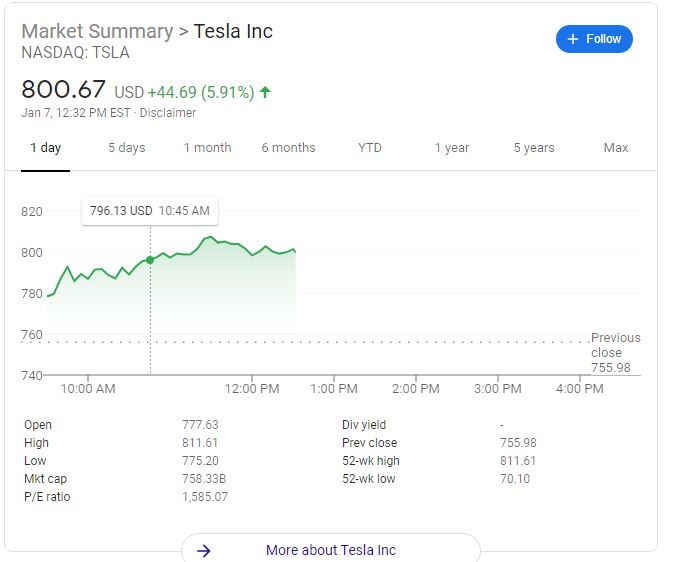Viewport: 676px width, 562px height.
Task: Click the 796.13 USD chart tooltip
Action: pyautogui.click(x=150, y=211)
